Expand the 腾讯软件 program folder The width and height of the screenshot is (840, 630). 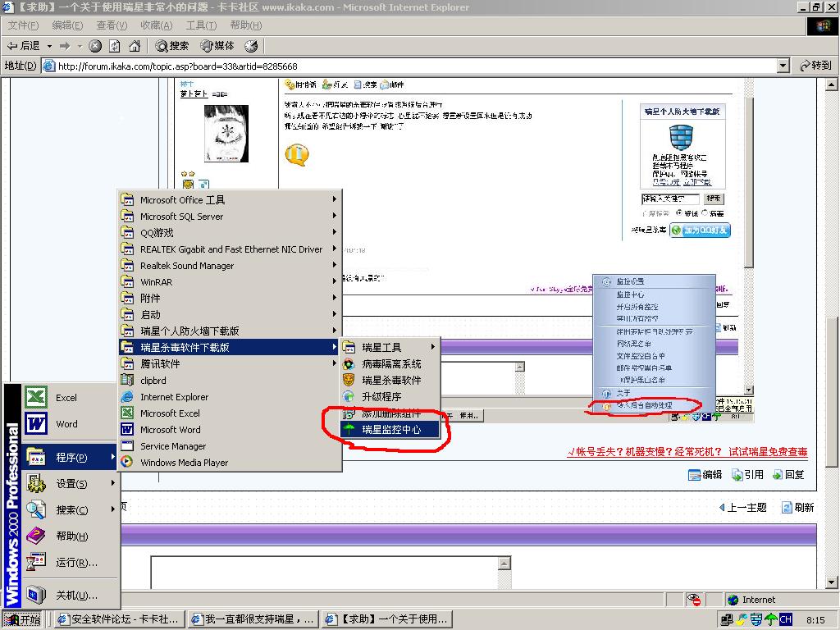coord(231,363)
